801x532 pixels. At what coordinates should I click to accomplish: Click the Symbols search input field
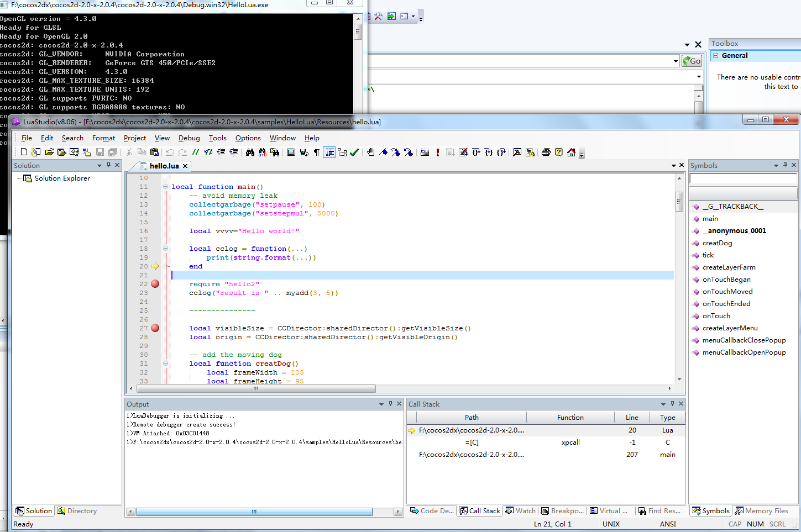point(743,178)
